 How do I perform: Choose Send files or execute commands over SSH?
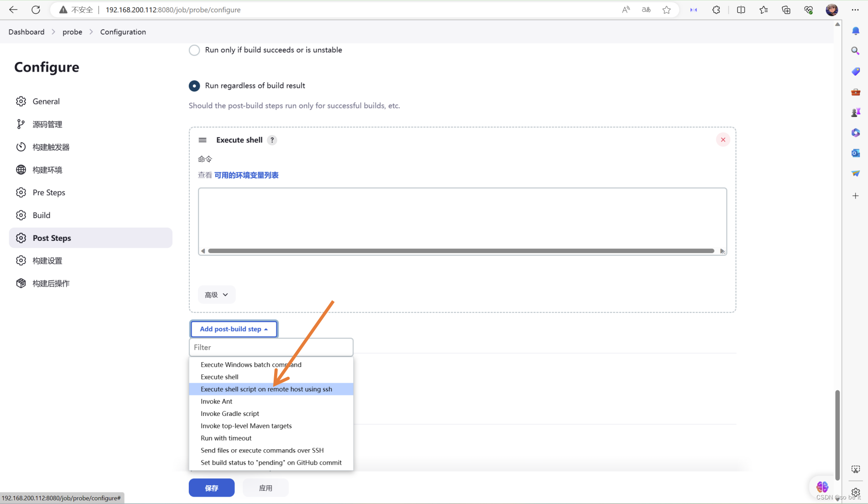tap(271, 450)
